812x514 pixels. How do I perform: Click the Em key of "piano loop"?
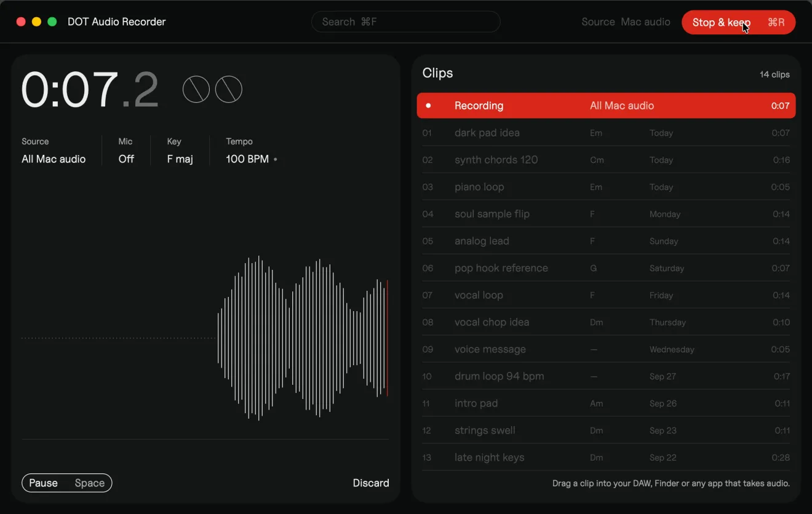click(595, 187)
